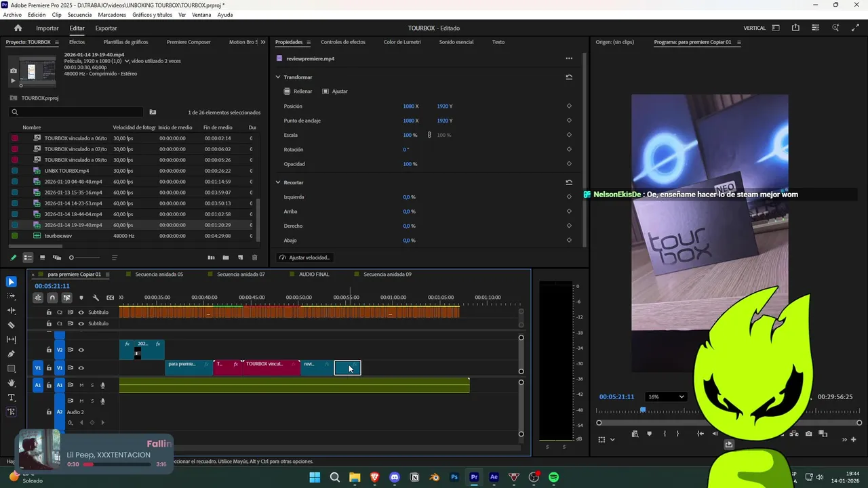Toggle Linked Selection in timeline

[x=66, y=298]
